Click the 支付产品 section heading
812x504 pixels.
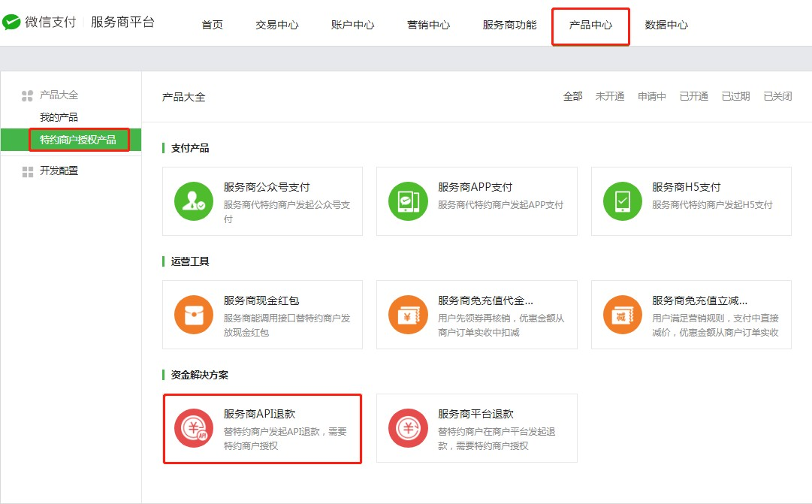[190, 148]
